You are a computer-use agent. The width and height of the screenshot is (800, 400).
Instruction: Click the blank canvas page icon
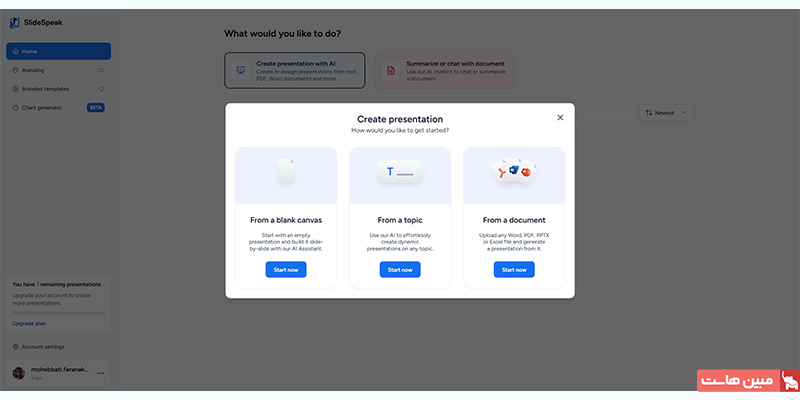286,172
